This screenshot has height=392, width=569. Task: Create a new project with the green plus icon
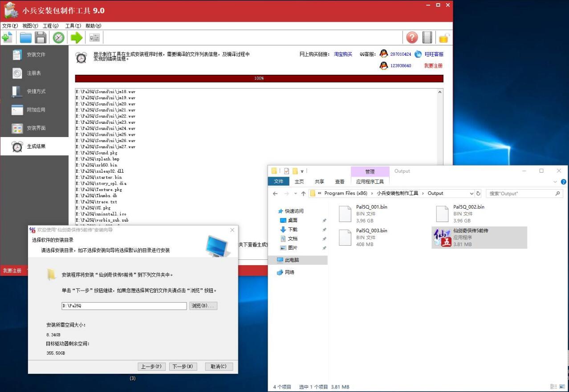[8, 37]
